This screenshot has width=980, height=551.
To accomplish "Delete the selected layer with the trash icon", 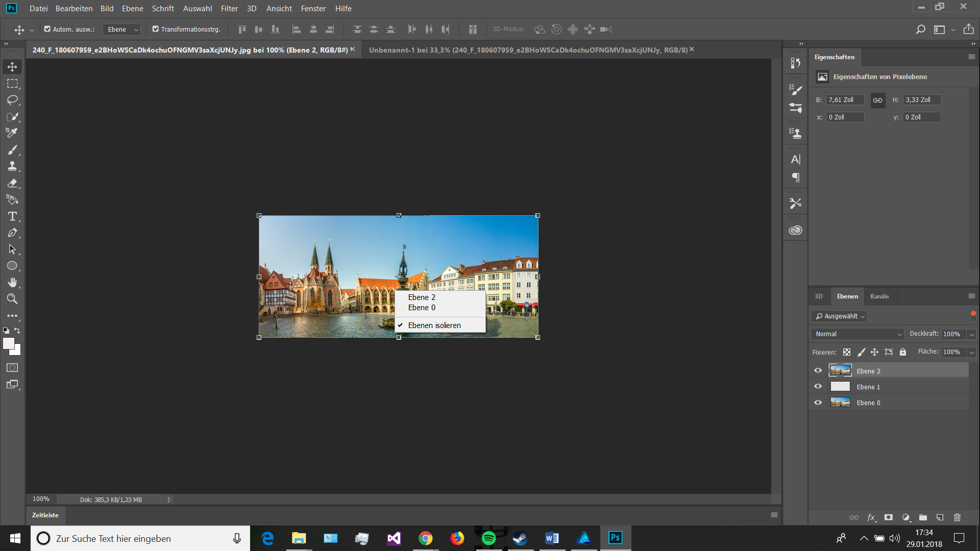I will [x=957, y=517].
